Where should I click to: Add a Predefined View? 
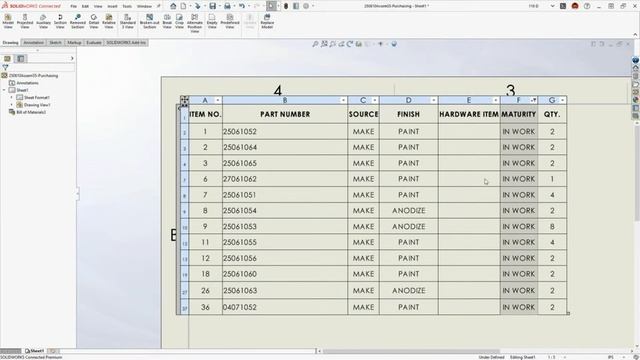point(230,21)
